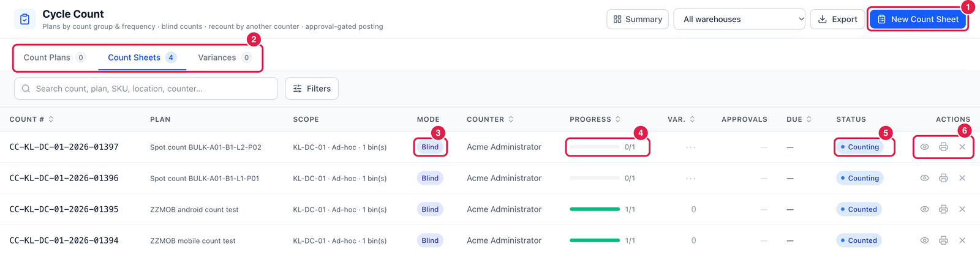Print count sheet CC-KL-DC-01-2026-01397
980x260 pixels.
tap(943, 147)
